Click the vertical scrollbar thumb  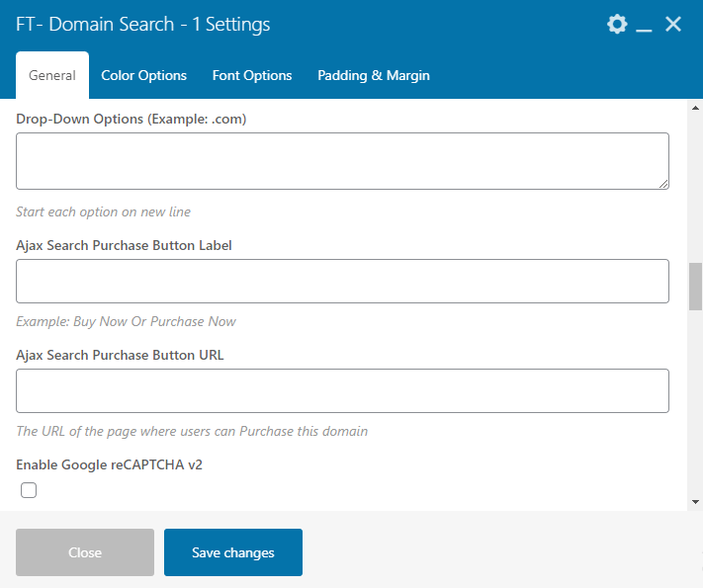tap(695, 287)
